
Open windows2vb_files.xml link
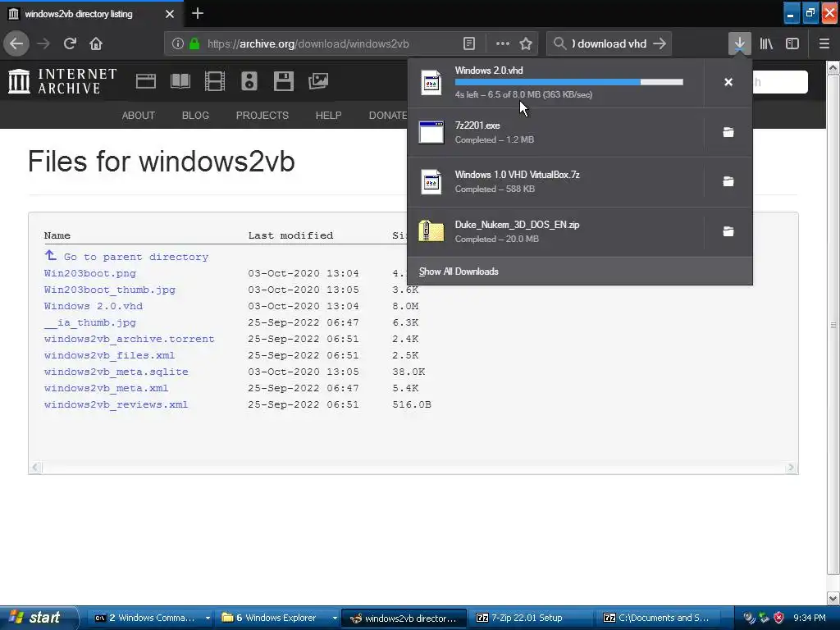(x=109, y=355)
